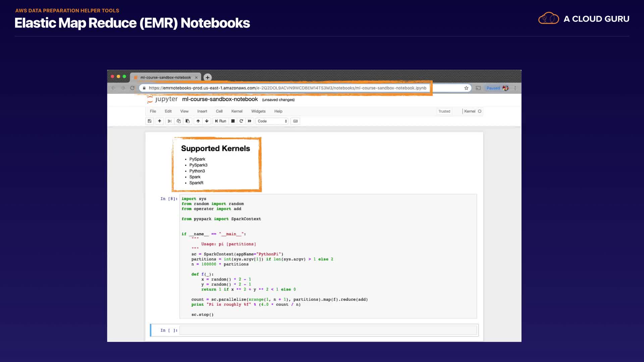Image resolution: width=644 pixels, height=362 pixels.
Task: Move selected cell down arrow
Action: pyautogui.click(x=207, y=121)
